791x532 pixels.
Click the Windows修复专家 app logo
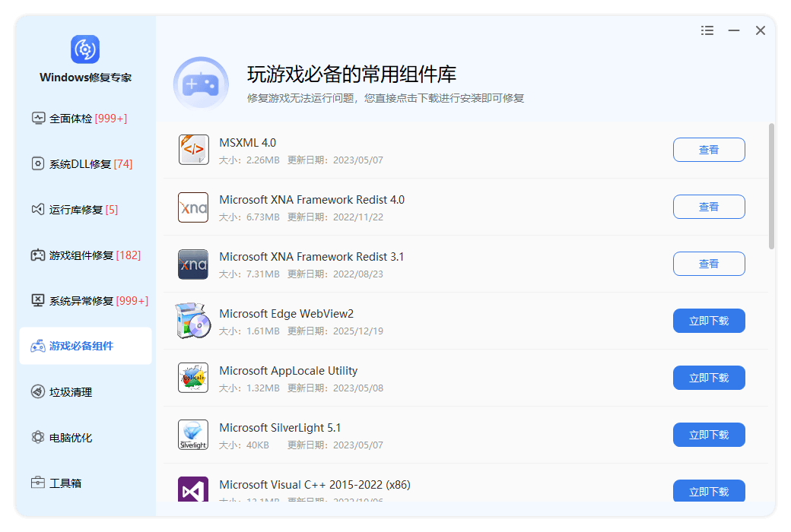click(84, 49)
